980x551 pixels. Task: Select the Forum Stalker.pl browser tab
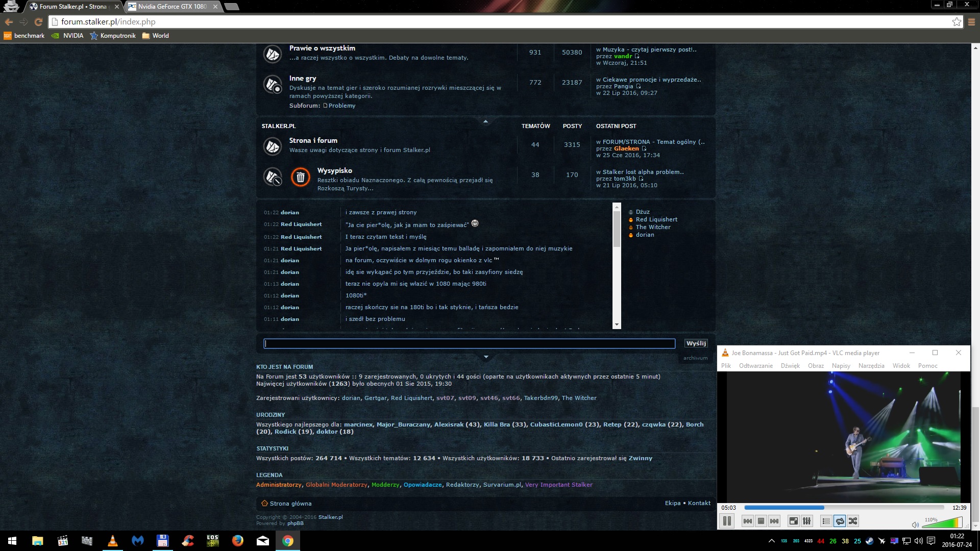point(73,7)
